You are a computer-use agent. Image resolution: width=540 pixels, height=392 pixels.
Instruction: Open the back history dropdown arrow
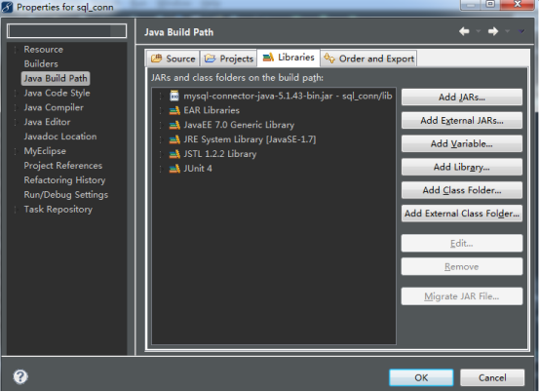pos(479,31)
